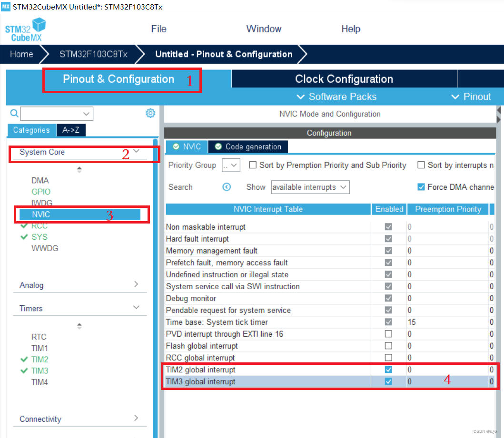Click System tick timer priority value 15
504x438 pixels.
pyautogui.click(x=411, y=322)
